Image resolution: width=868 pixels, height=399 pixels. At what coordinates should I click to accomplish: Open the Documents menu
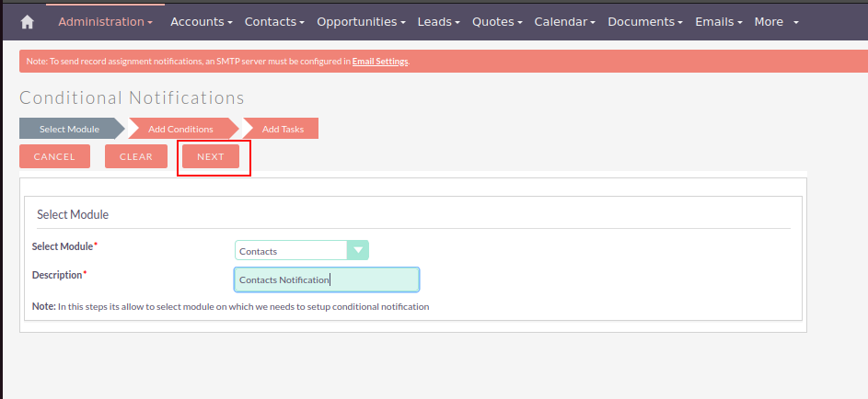point(645,21)
